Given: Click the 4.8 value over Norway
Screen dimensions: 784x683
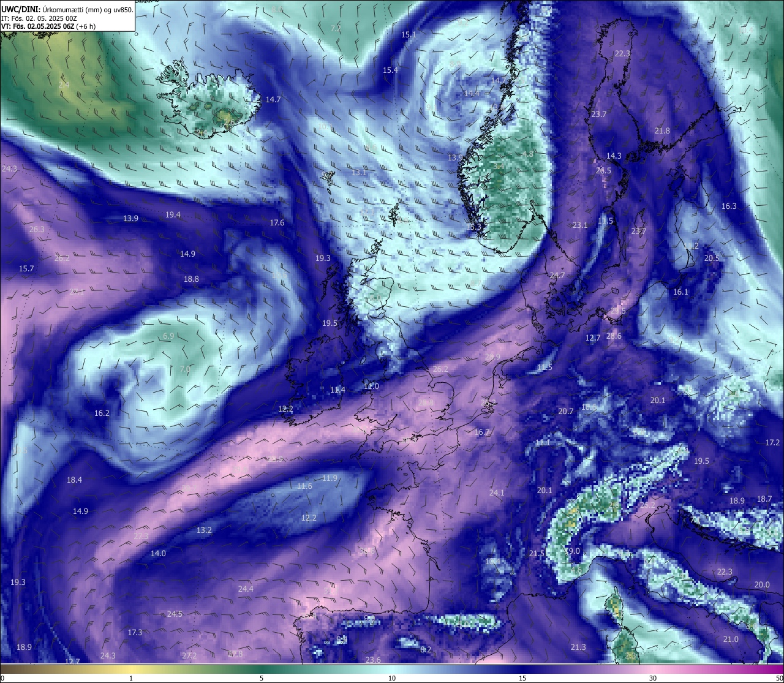Looking at the screenshot, I should (x=528, y=154).
